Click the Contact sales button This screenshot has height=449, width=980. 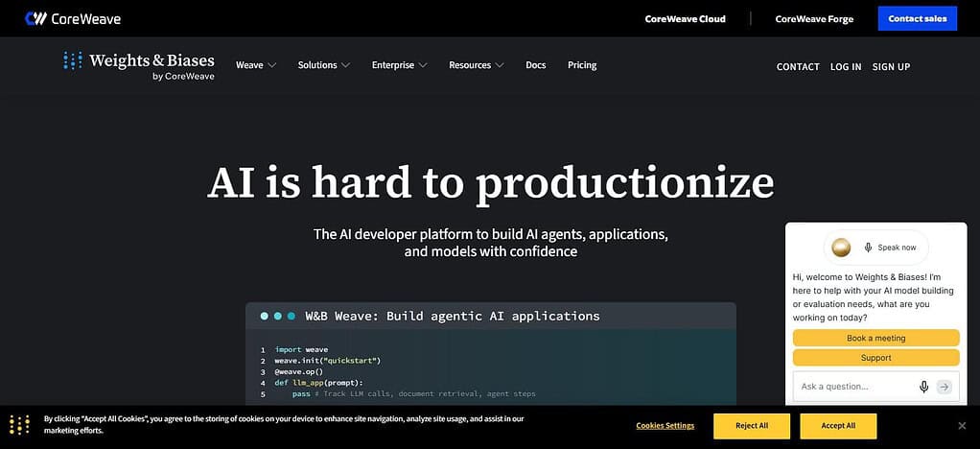click(918, 19)
